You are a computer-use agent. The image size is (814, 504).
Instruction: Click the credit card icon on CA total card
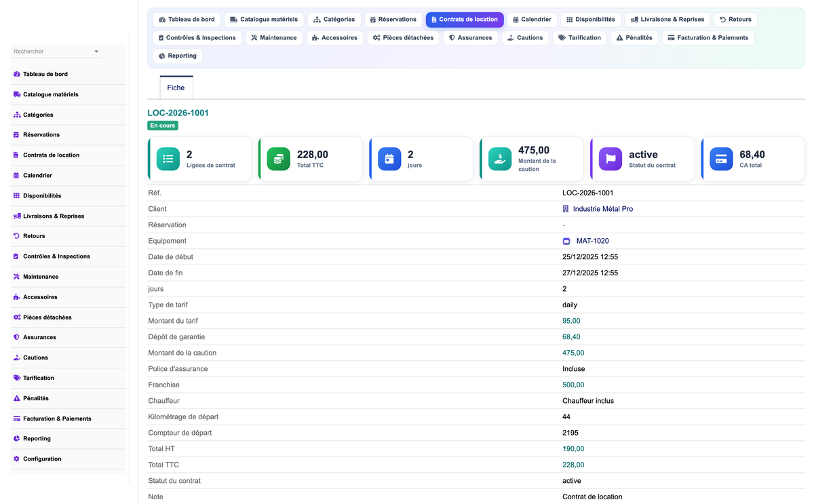pos(721,159)
